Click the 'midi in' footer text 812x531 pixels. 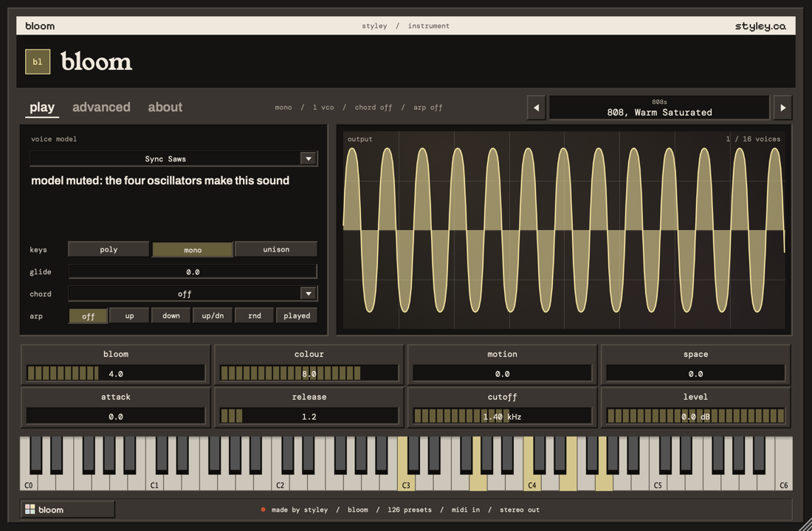tap(466, 510)
